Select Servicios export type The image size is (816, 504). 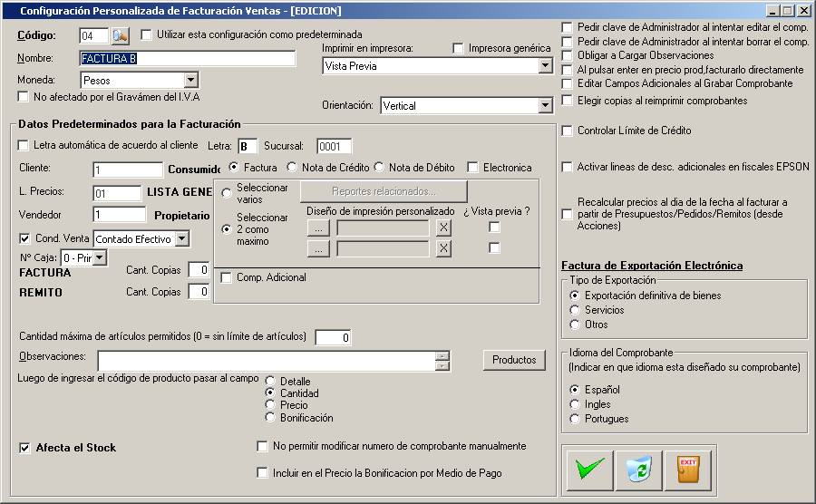[x=575, y=310]
